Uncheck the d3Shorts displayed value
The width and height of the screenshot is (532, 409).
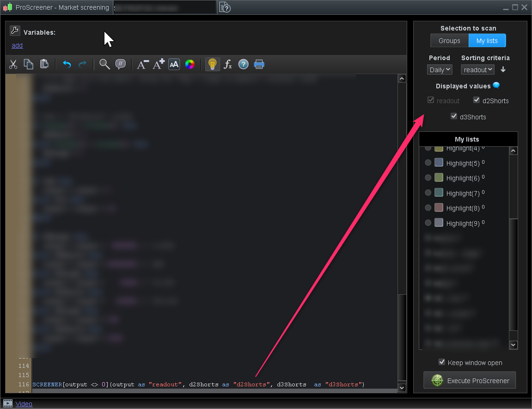click(x=453, y=116)
